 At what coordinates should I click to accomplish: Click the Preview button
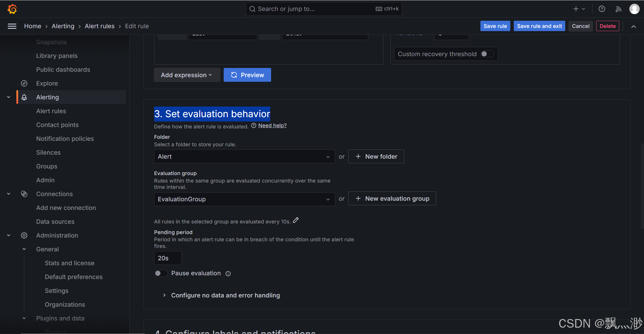[x=247, y=75]
